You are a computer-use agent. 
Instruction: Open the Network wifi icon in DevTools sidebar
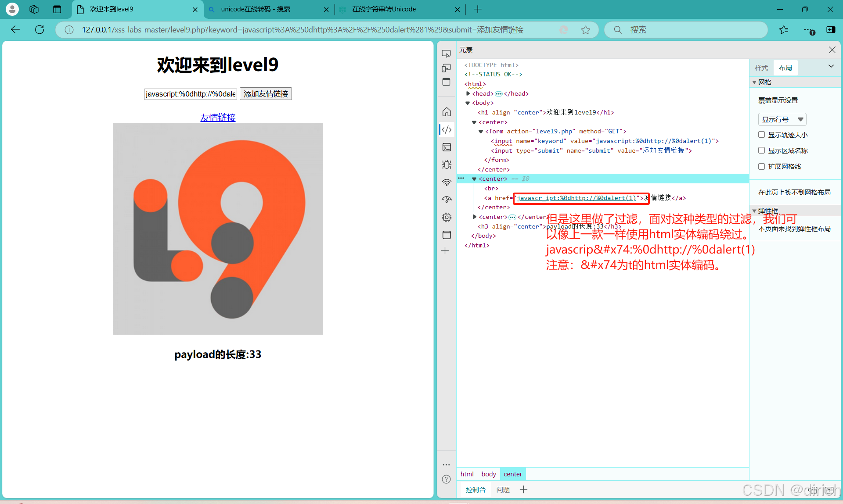pyautogui.click(x=447, y=182)
